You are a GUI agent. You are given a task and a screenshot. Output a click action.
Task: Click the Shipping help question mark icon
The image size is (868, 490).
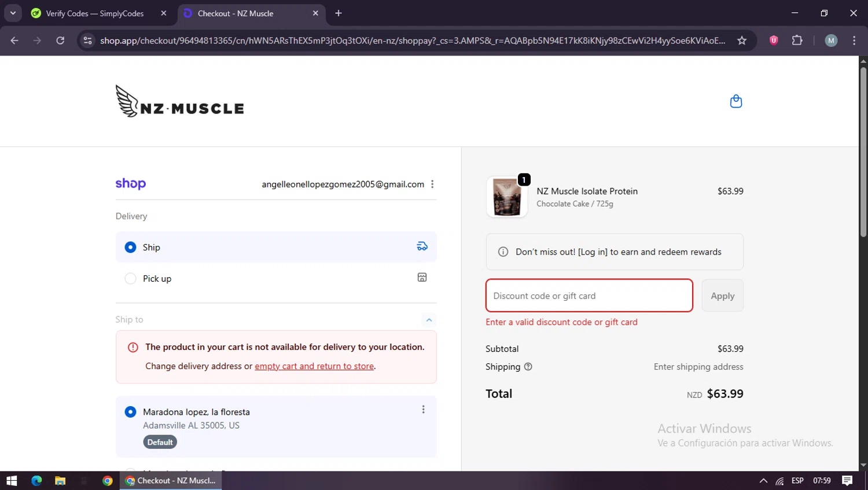pyautogui.click(x=528, y=366)
